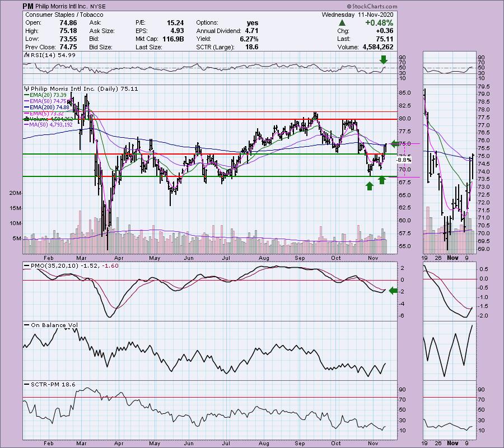Viewport: 504px width, 448px height.
Task: Click the date Wednesday 11-Nov-2020
Action: tap(357, 15)
